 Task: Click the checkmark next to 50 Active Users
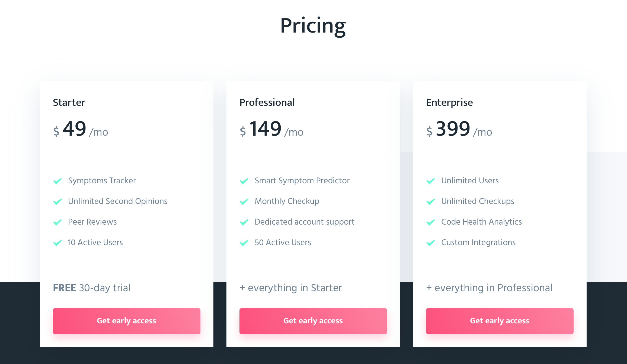[x=244, y=243]
